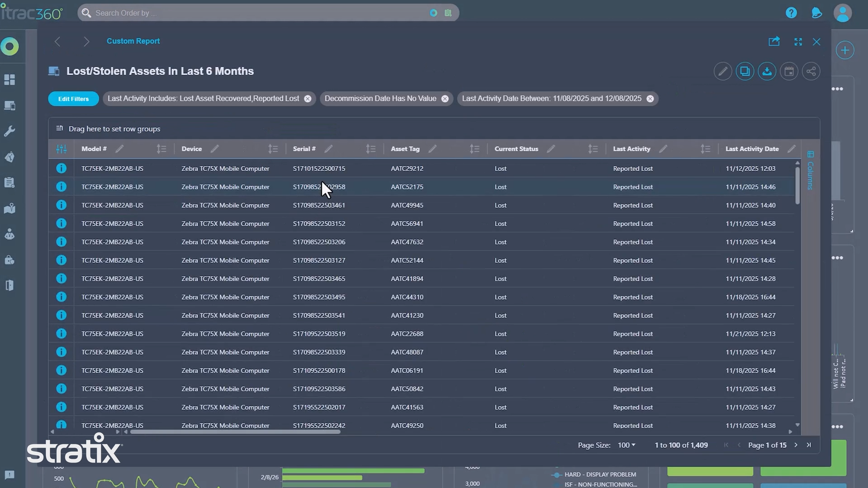Click the copy report icon
This screenshot has width=868, height=488.
click(x=745, y=71)
